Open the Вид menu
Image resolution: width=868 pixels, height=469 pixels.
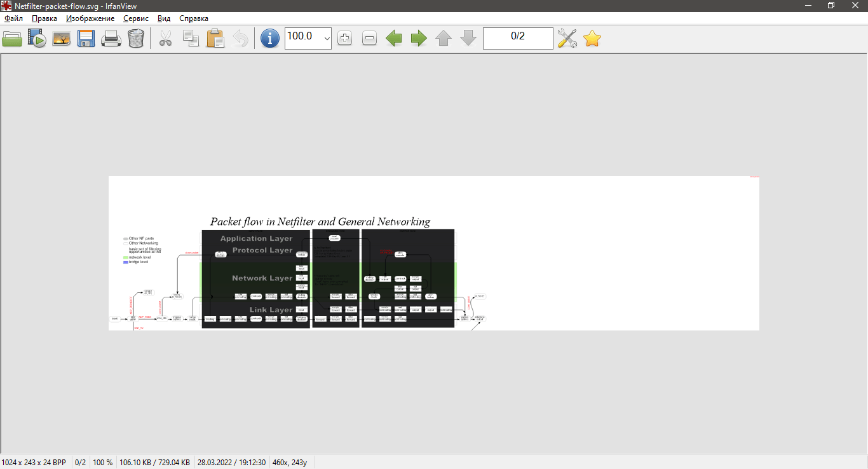[164, 18]
